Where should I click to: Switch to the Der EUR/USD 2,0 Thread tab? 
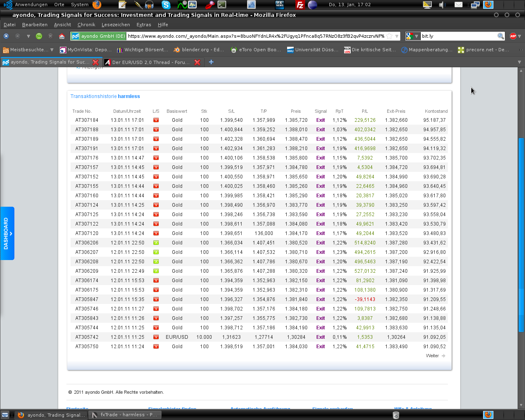[x=150, y=62]
